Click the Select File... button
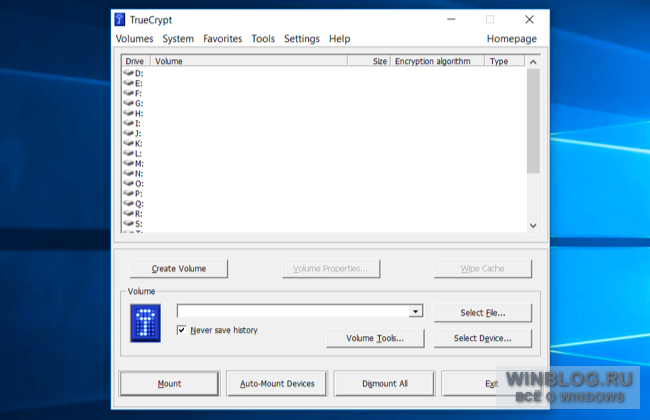 click(x=483, y=313)
